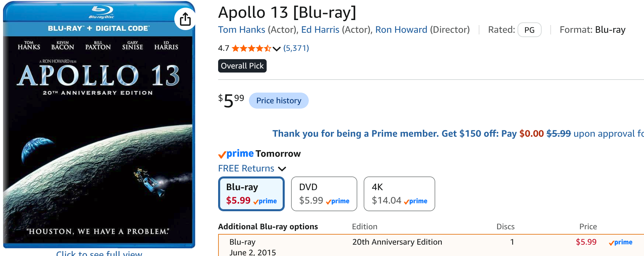The image size is (644, 256).
Task: Expand the rating breakdown chevron
Action: 277,49
